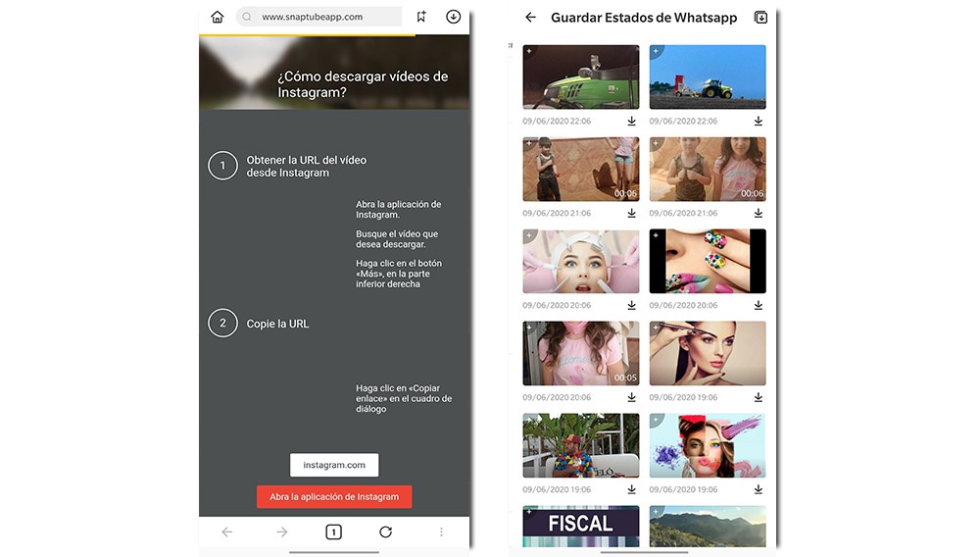The width and height of the screenshot is (980, 557).
Task: Go back from Guardar Estados de Whatsapp
Action: pyautogui.click(x=530, y=18)
